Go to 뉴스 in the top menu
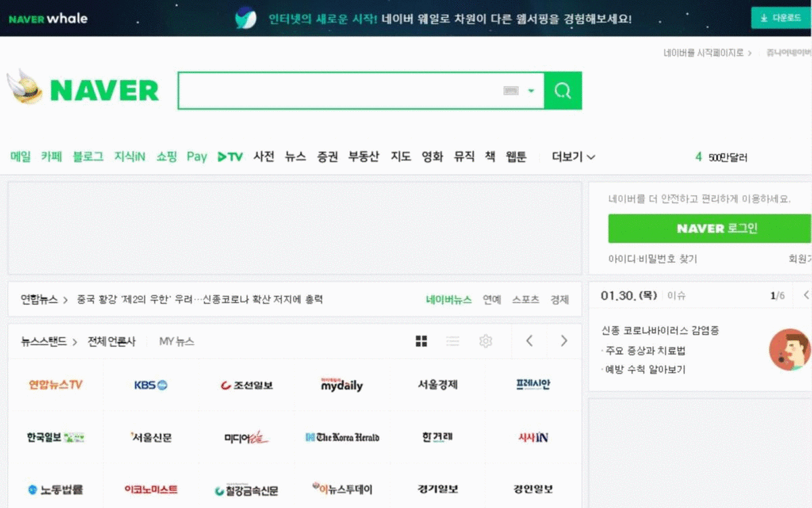The height and width of the screenshot is (508, 812). 296,156
